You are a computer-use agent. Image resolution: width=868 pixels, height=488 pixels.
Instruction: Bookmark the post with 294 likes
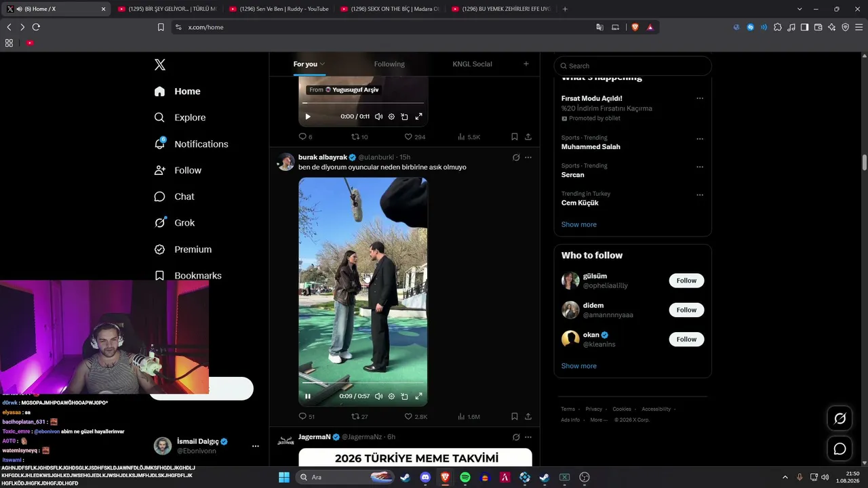[515, 137]
